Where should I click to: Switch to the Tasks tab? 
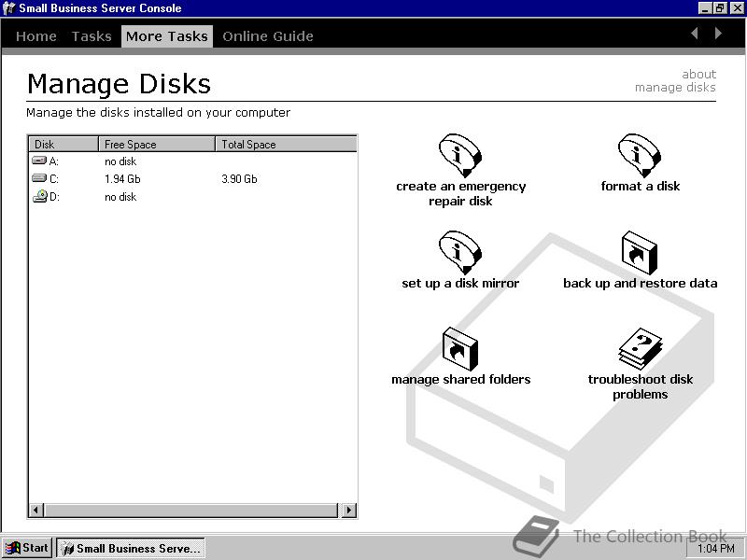point(92,36)
